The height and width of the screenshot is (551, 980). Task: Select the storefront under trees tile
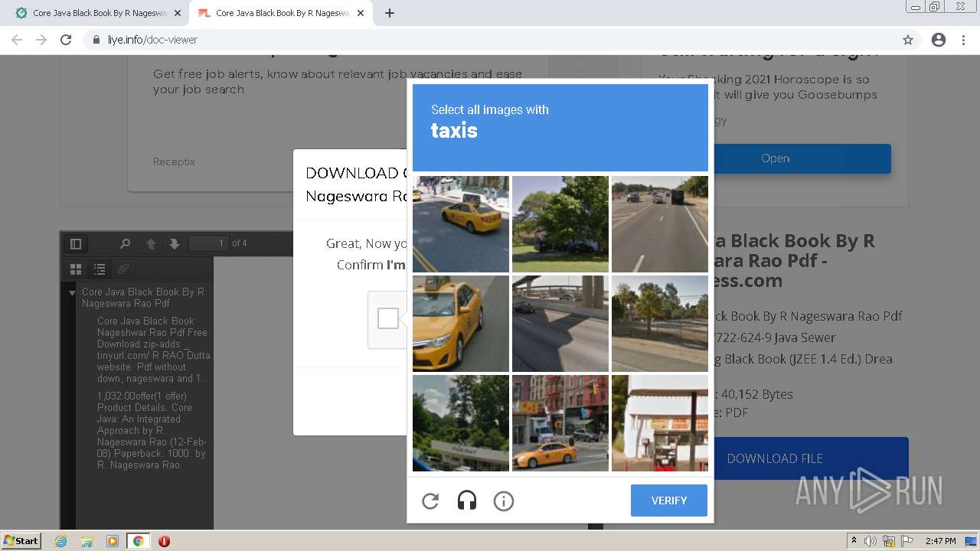point(461,423)
